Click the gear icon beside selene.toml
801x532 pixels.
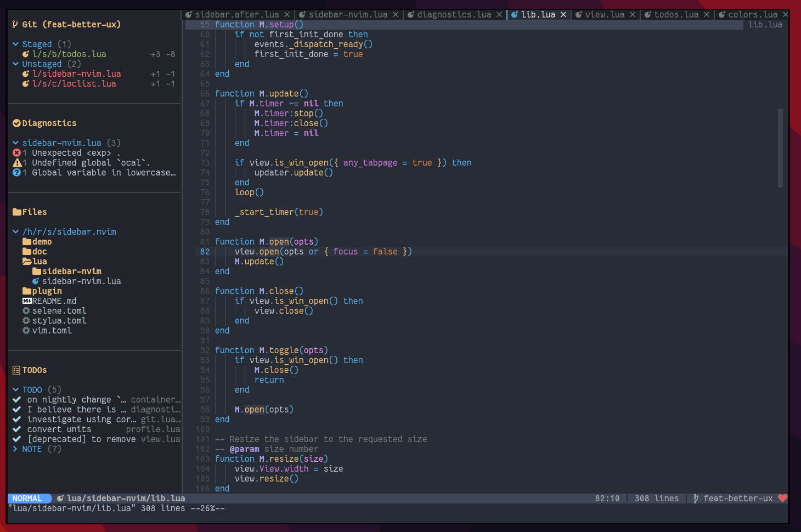(x=26, y=311)
